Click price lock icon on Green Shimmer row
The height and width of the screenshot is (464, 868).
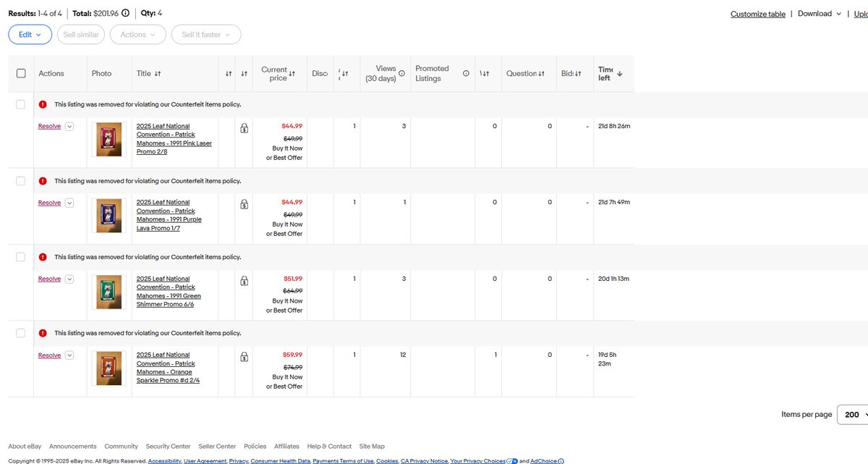244,280
